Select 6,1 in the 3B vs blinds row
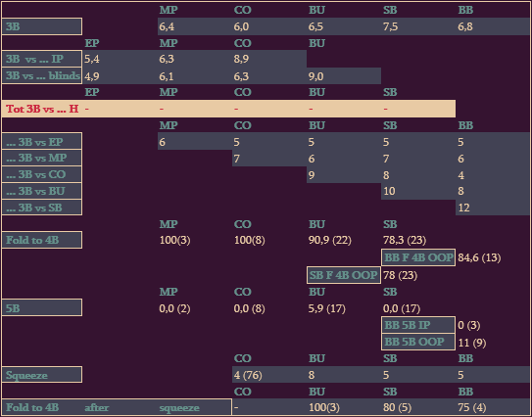 167,76
